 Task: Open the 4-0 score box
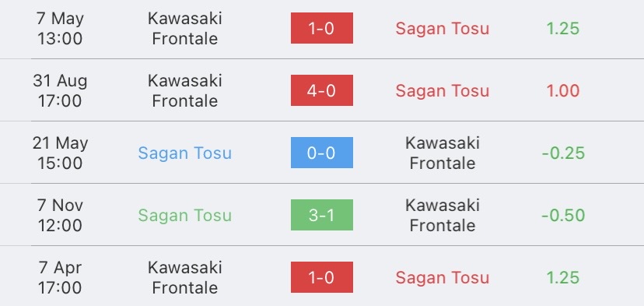point(321,90)
